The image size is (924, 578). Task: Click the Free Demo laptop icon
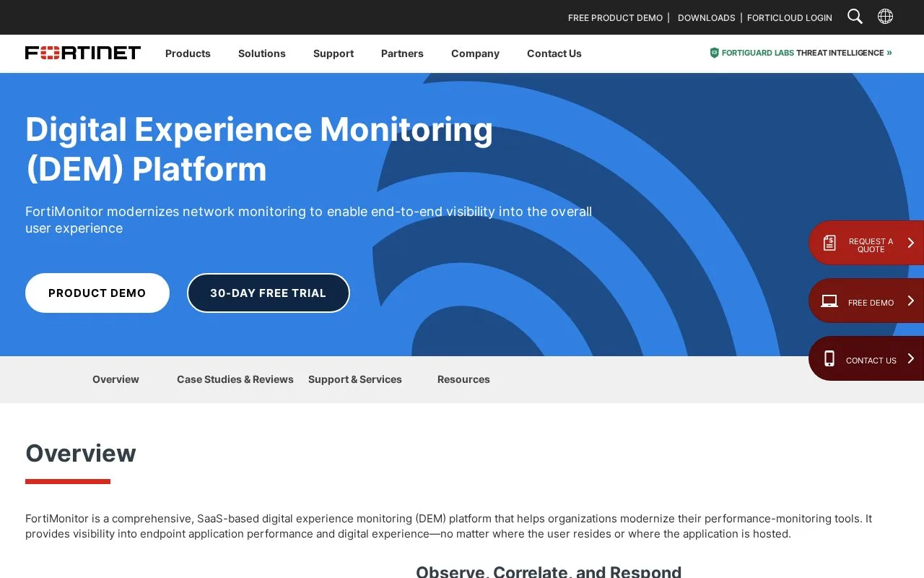[829, 301]
